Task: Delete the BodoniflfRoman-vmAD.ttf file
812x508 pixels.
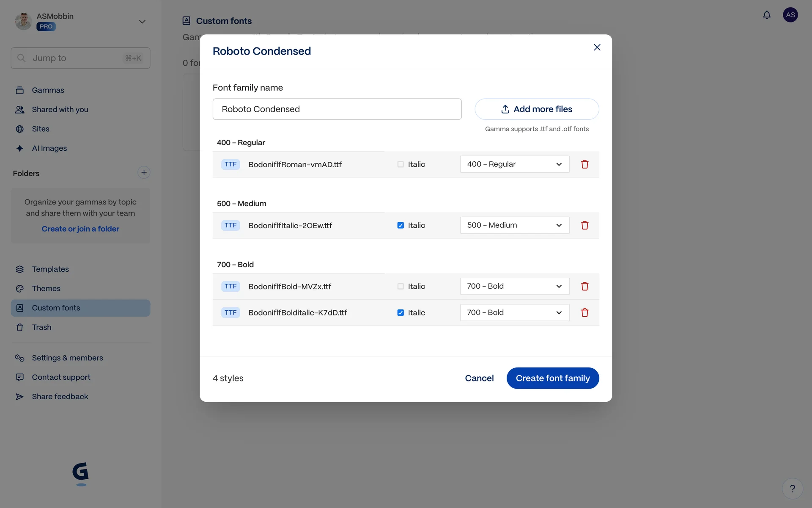Action: [x=584, y=164]
